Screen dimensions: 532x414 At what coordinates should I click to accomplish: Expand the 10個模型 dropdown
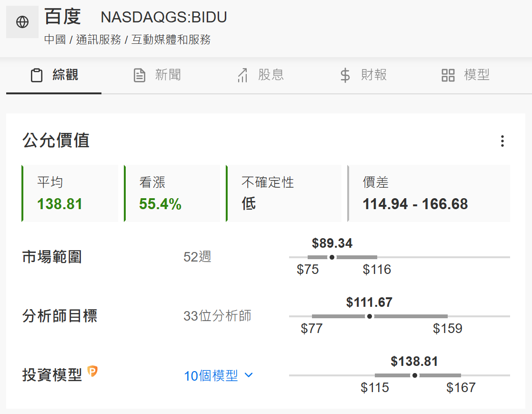point(219,376)
